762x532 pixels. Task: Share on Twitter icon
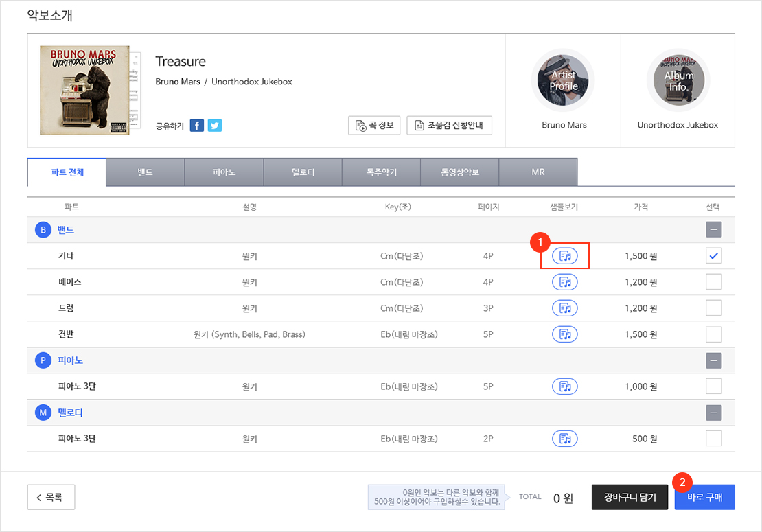[x=215, y=126]
